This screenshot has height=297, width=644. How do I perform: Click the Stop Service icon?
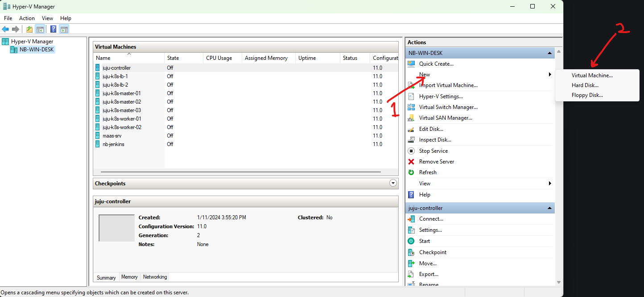411,151
